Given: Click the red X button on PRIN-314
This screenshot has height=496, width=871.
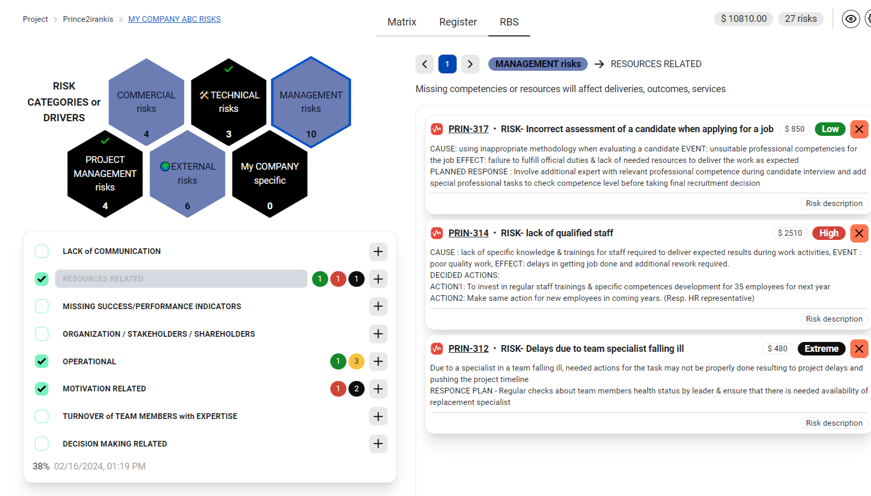Looking at the screenshot, I should (x=859, y=233).
